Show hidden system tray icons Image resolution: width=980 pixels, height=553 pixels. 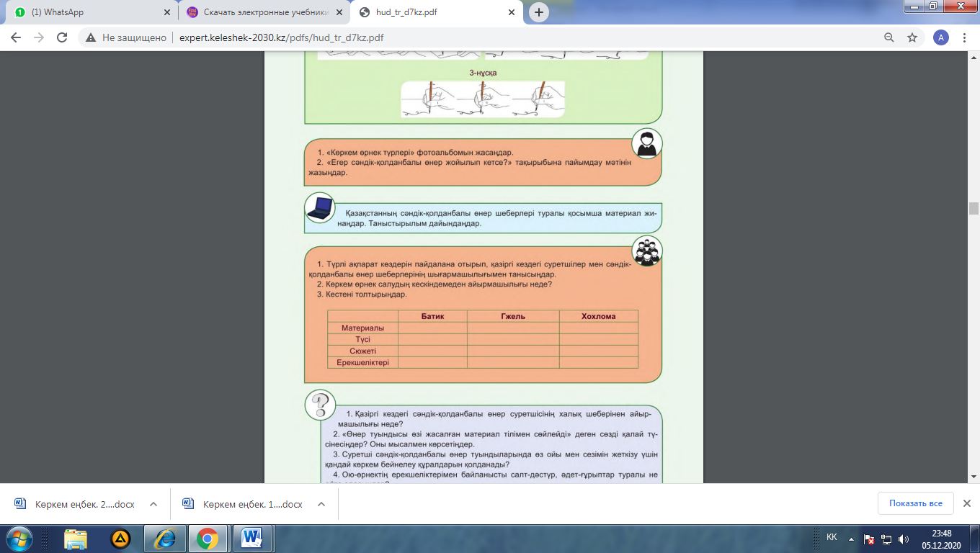pyautogui.click(x=852, y=539)
